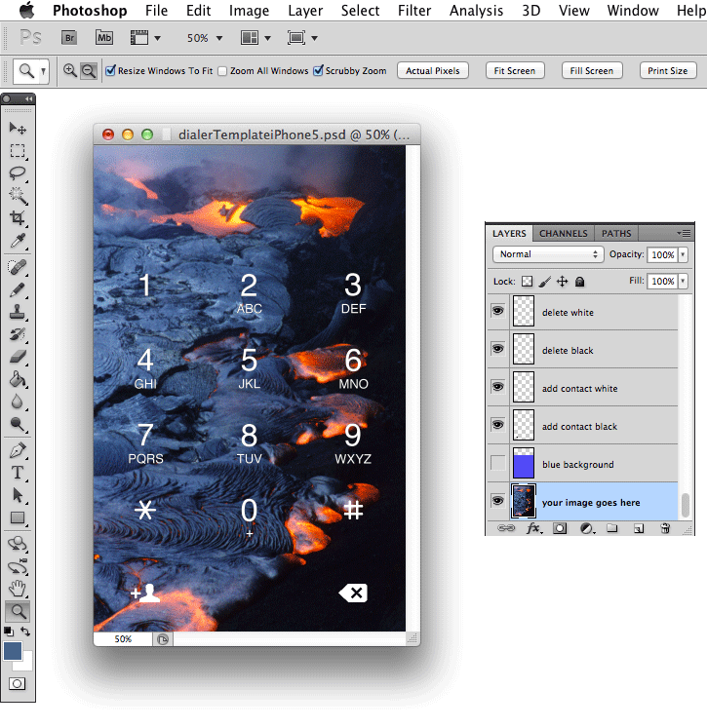Select the Eyedropper tool

[18, 241]
